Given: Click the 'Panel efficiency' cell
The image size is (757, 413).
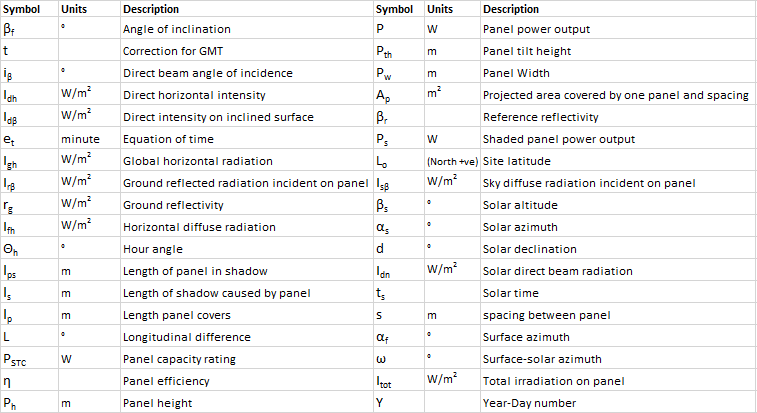Looking at the screenshot, I should pos(247,381).
